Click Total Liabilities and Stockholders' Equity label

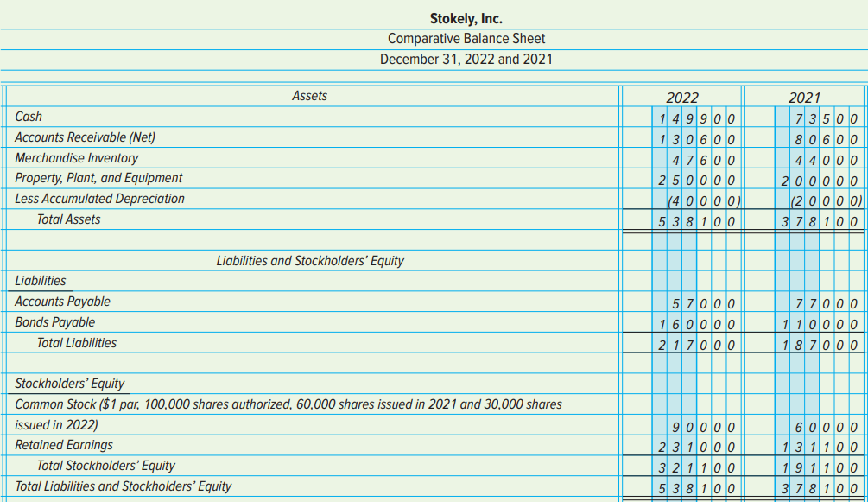[x=124, y=486]
